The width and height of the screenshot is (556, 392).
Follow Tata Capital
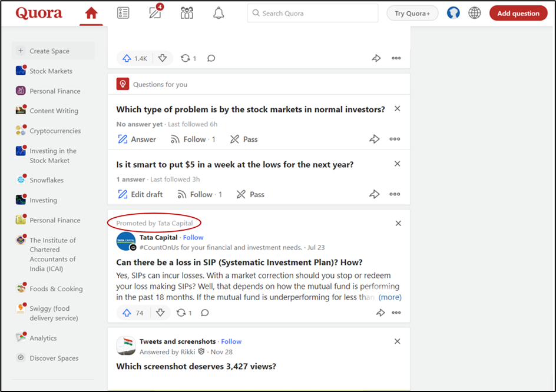[x=193, y=237]
